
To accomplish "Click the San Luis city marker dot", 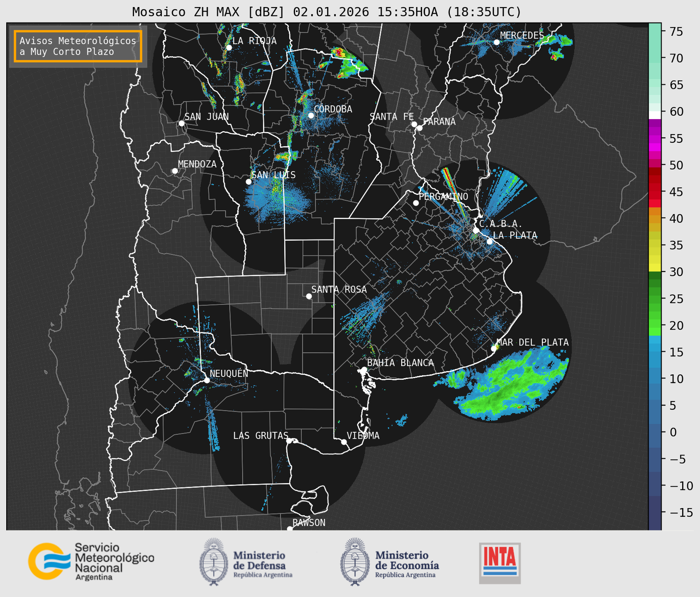I will (x=249, y=182).
